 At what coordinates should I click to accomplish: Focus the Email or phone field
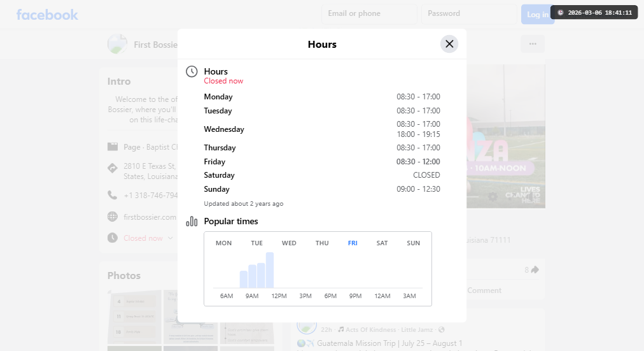tap(369, 13)
